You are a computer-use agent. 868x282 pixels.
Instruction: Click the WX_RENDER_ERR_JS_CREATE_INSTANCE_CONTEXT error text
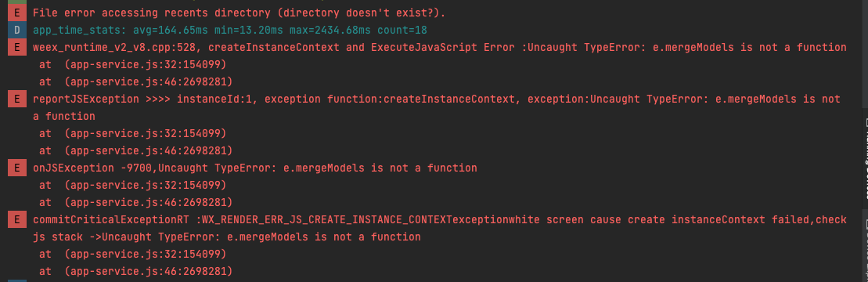324,219
